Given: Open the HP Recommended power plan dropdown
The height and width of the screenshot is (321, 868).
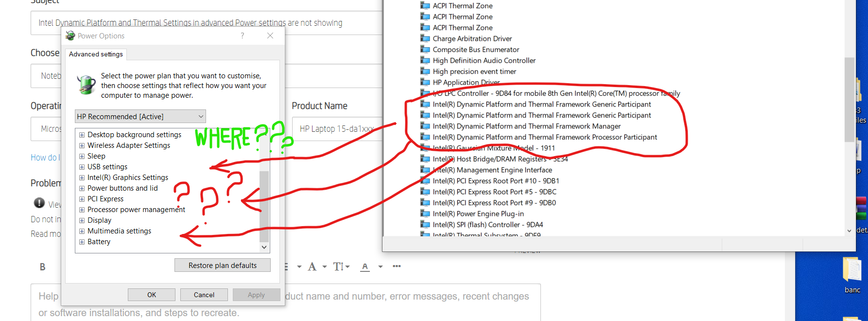Looking at the screenshot, I should (x=140, y=116).
